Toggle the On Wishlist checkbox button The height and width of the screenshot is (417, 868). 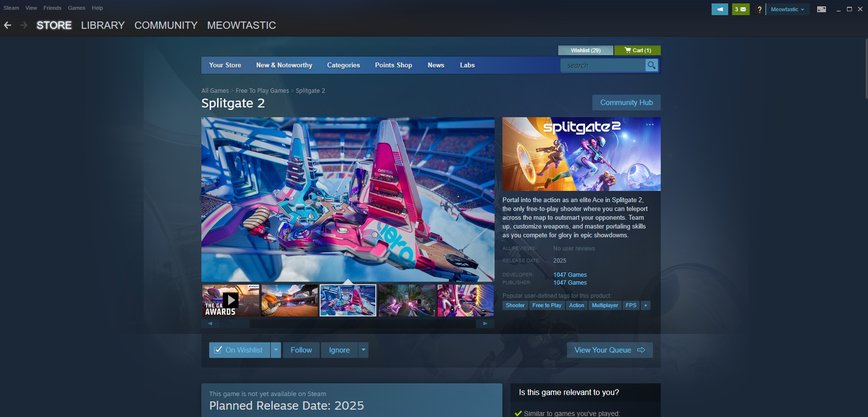239,350
